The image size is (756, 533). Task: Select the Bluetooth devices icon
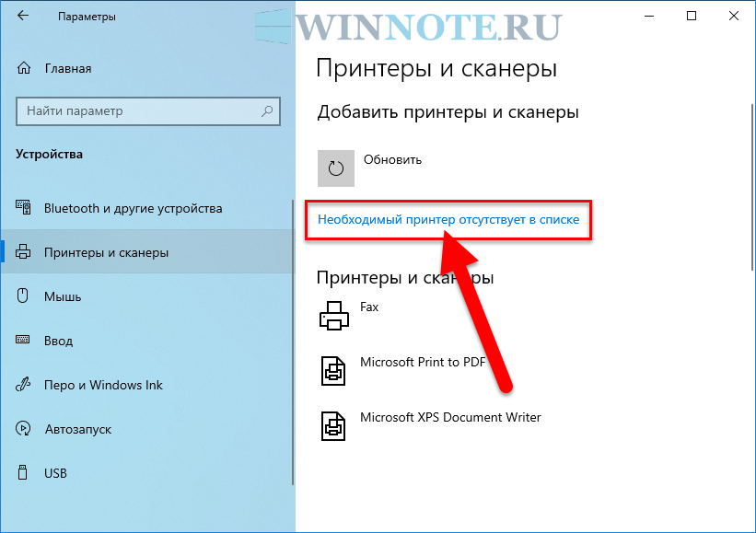click(23, 207)
